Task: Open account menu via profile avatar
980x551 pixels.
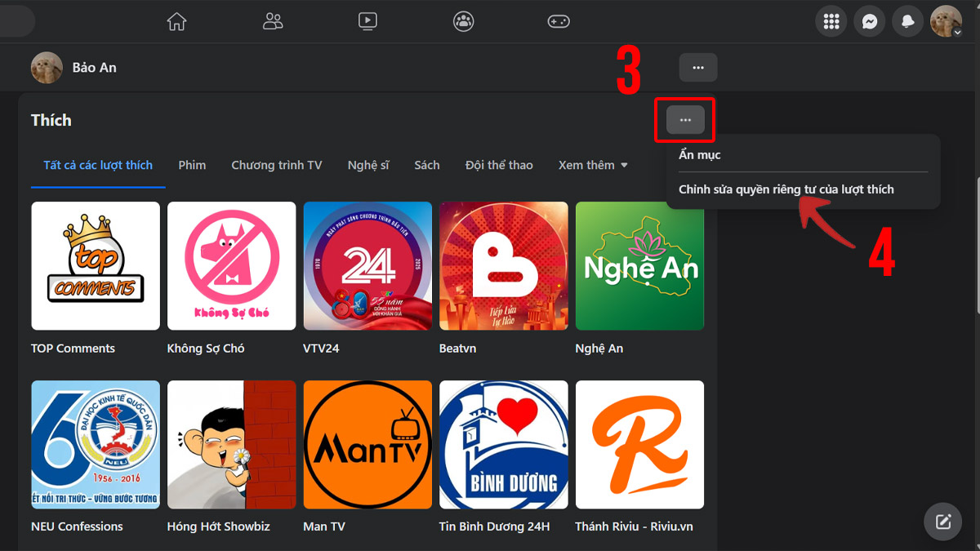Action: pyautogui.click(x=947, y=22)
